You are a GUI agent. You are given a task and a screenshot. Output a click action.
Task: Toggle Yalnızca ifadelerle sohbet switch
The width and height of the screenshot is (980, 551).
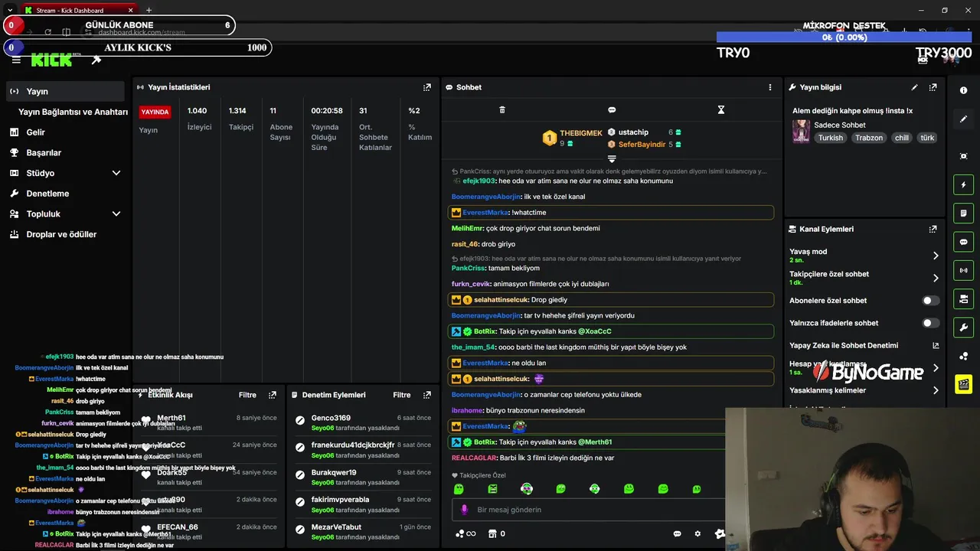coord(930,323)
